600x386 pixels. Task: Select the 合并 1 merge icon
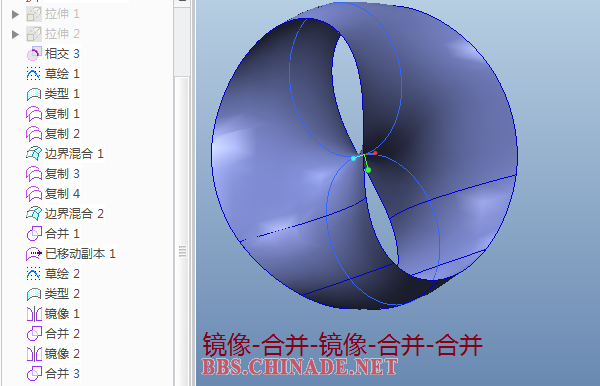(34, 233)
